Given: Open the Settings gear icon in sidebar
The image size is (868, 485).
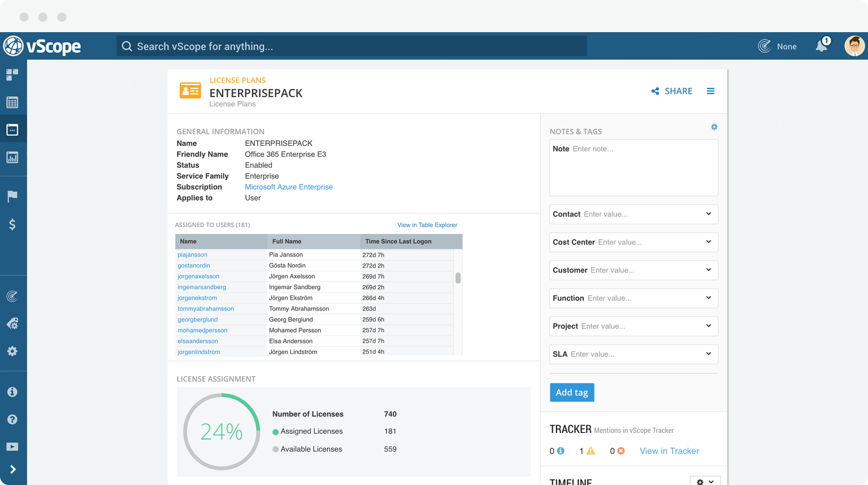Looking at the screenshot, I should pyautogui.click(x=12, y=351).
